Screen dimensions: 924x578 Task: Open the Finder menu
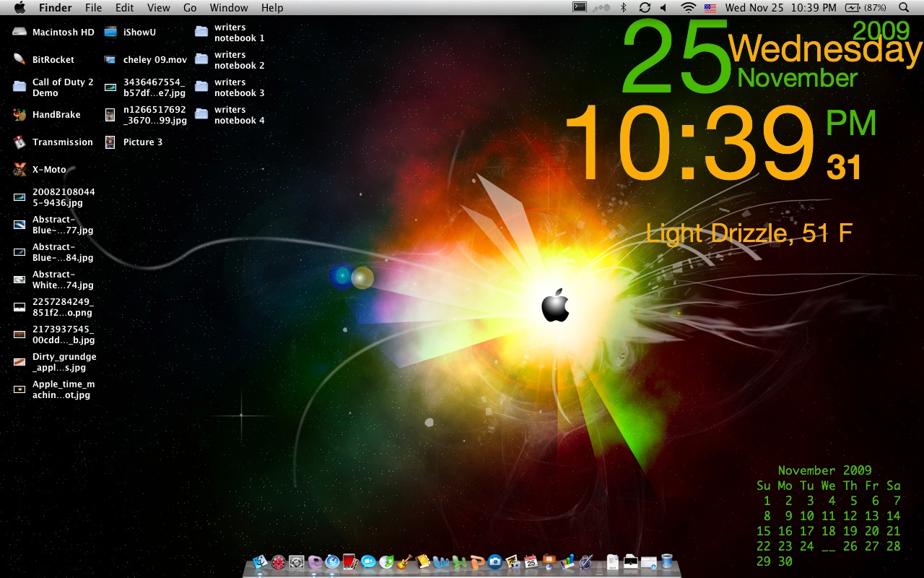(x=55, y=7)
